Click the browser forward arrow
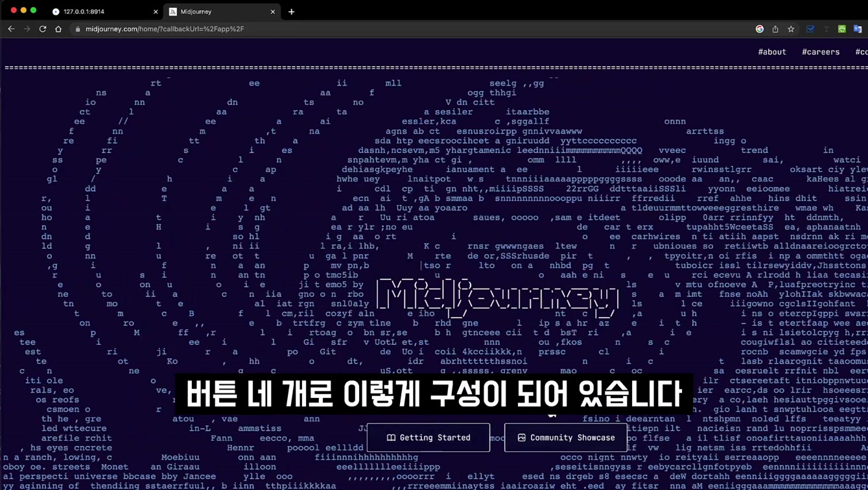The image size is (868, 490). (27, 29)
